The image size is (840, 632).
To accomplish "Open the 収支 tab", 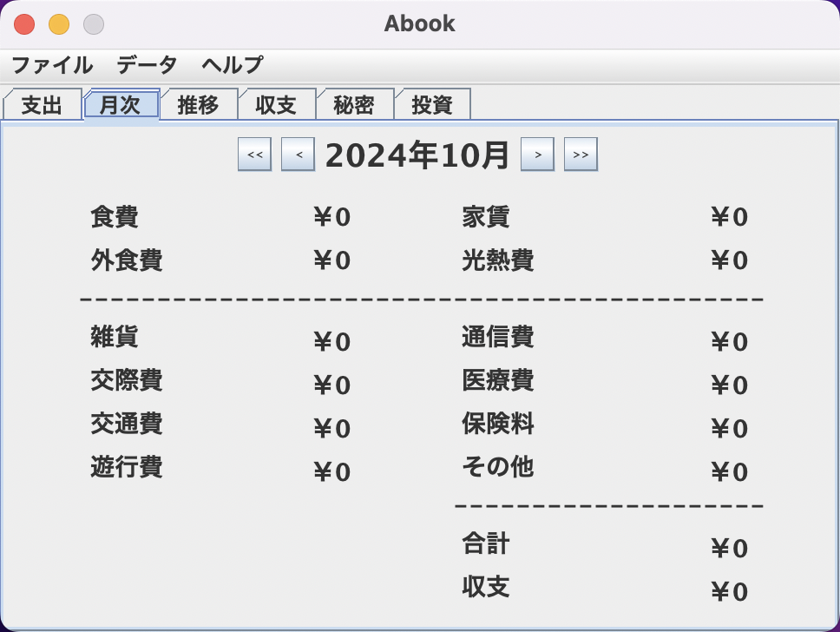I will (277, 105).
